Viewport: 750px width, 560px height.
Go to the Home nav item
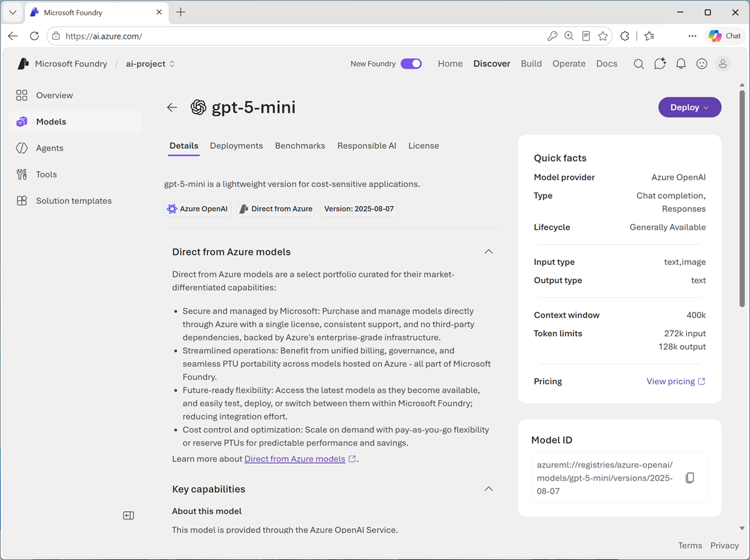tap(450, 64)
